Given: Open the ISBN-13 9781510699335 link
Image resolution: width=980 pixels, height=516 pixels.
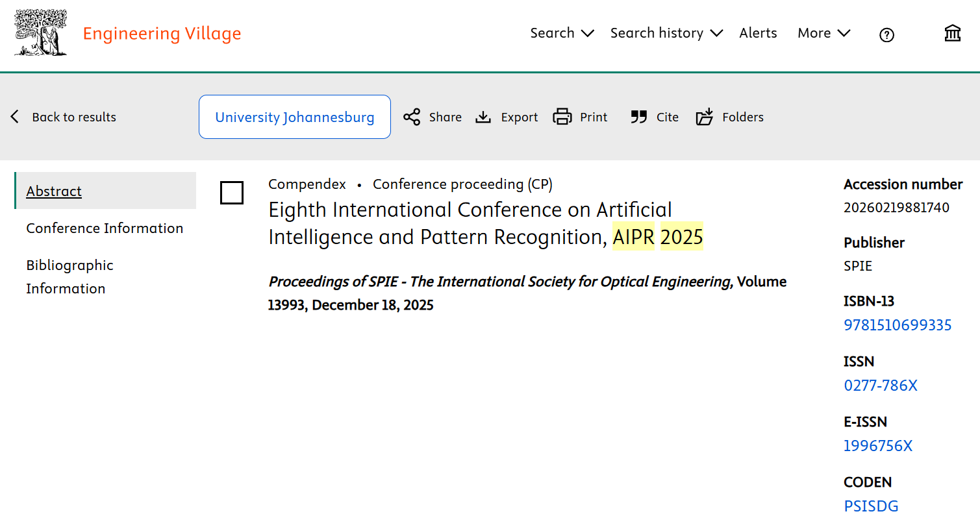Looking at the screenshot, I should (x=898, y=325).
